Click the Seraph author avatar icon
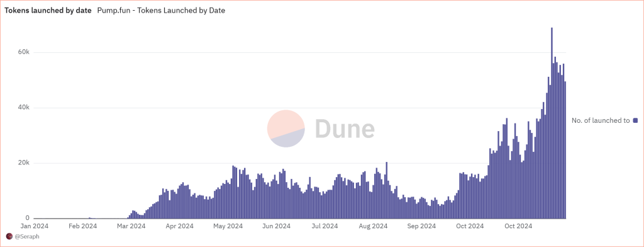The image size is (644, 247). (x=9, y=236)
